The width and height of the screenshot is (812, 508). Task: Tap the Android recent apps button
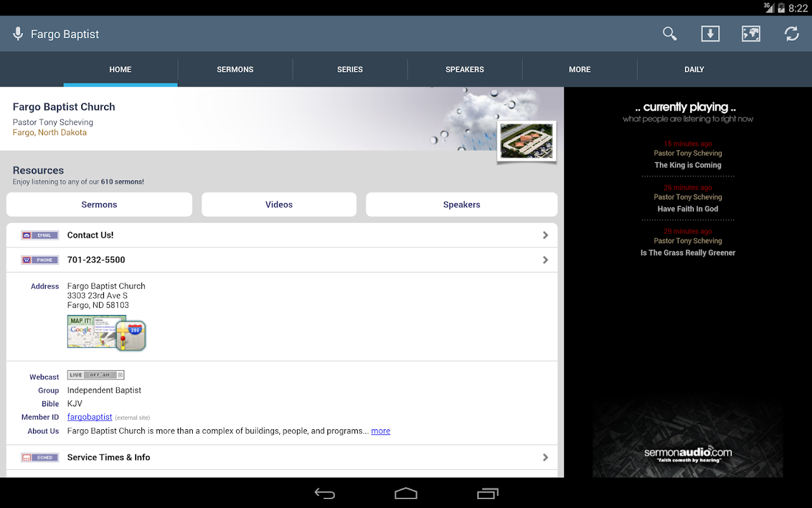pos(487,493)
